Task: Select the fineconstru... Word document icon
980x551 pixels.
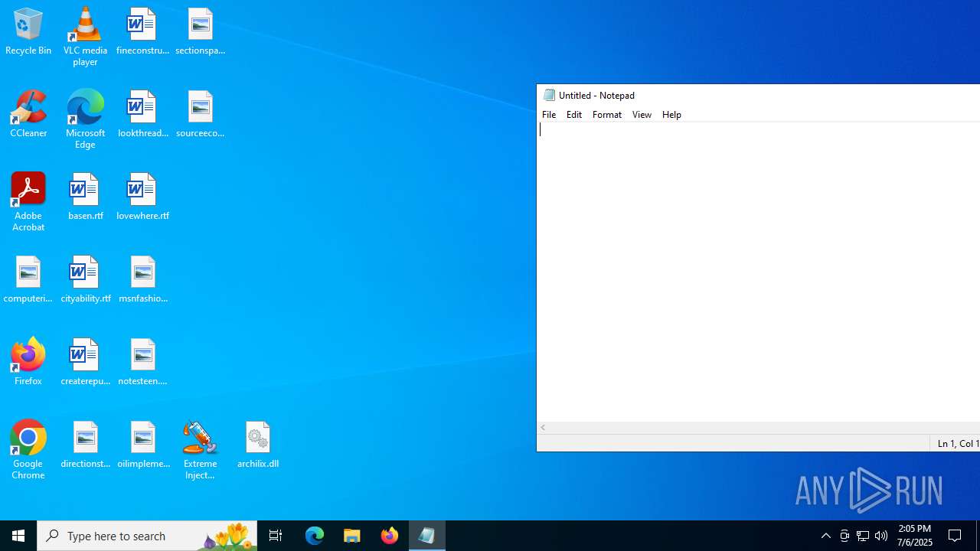Action: 142,32
